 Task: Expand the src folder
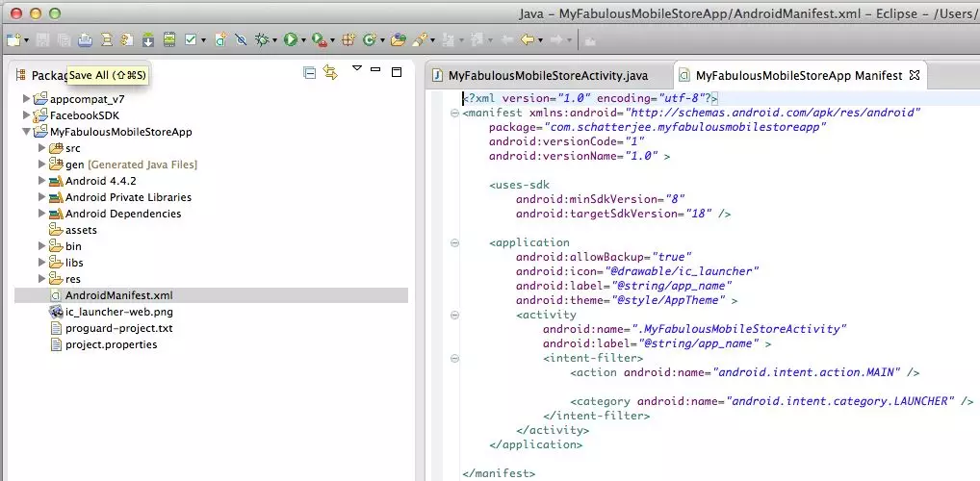coord(41,148)
